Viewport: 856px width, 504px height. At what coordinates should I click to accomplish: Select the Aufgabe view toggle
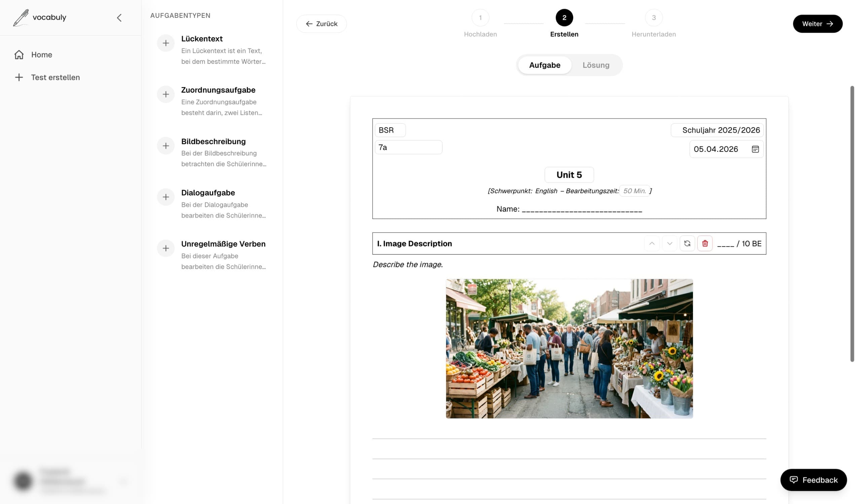(544, 65)
